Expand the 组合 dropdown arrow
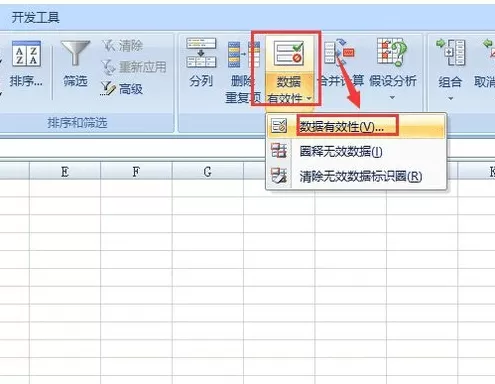 [x=450, y=98]
